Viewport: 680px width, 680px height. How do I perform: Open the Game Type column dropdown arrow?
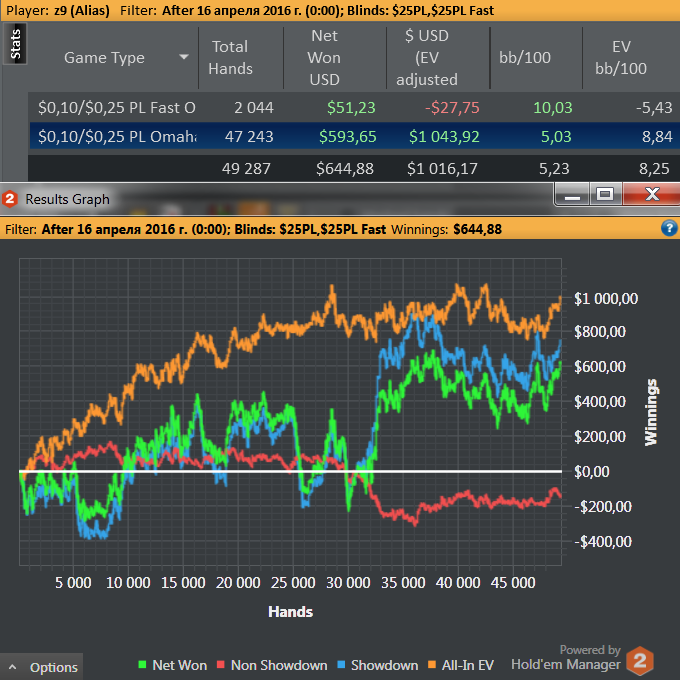coord(184,57)
